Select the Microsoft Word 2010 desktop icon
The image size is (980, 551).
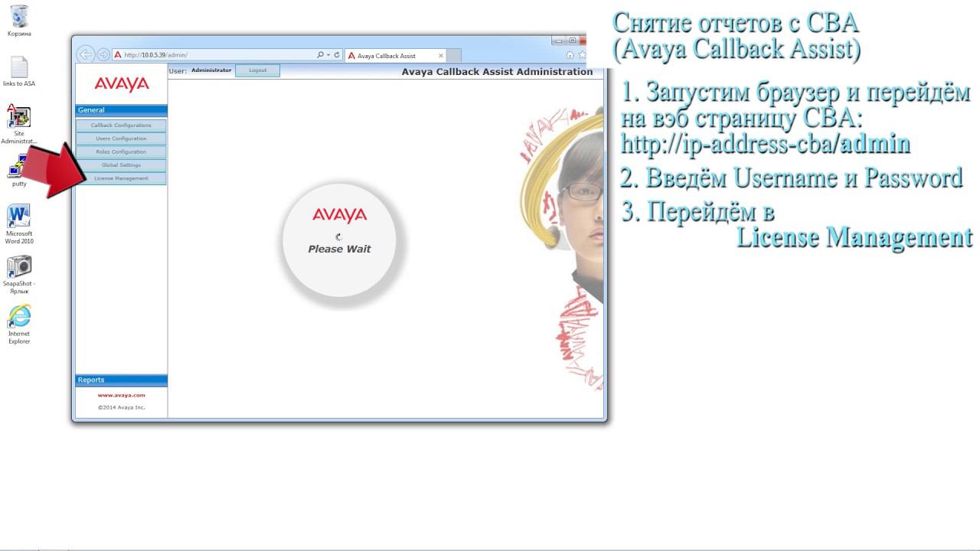(19, 225)
